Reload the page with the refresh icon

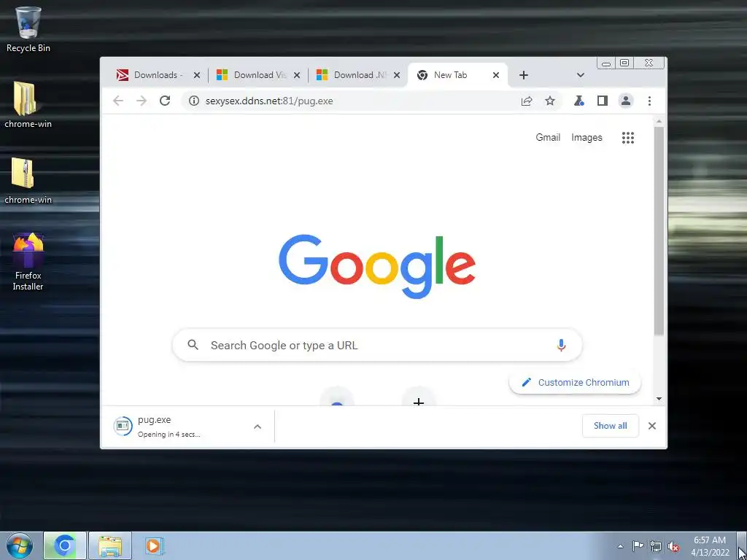click(165, 101)
